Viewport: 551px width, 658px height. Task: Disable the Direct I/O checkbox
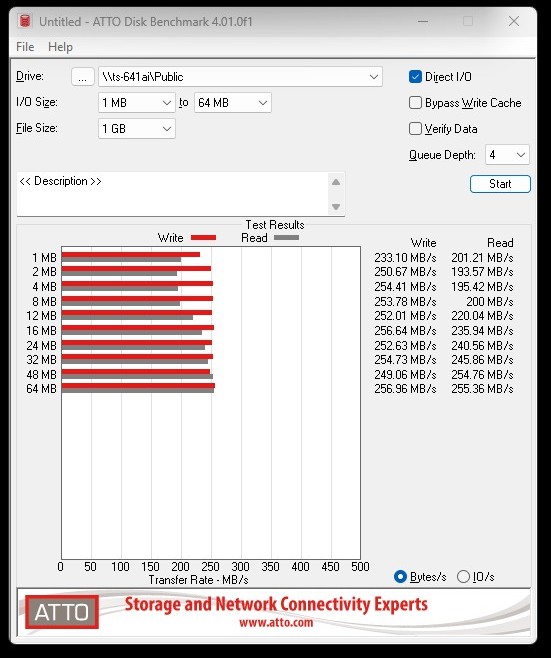[x=415, y=77]
